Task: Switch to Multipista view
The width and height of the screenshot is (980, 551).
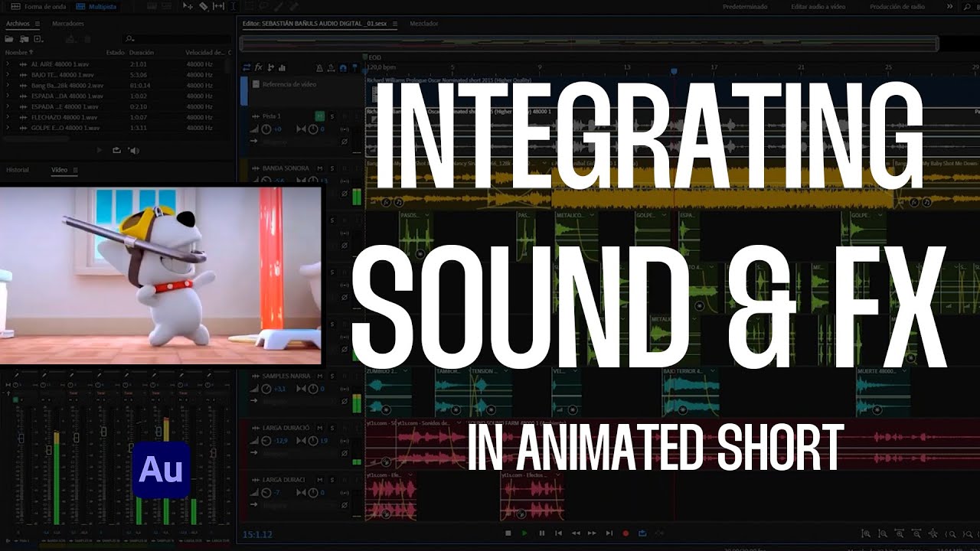Action: point(96,7)
